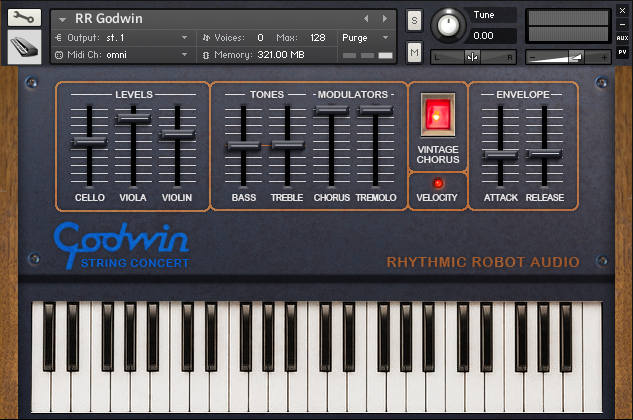
Task: Click the Max voices value 128
Action: click(x=318, y=38)
